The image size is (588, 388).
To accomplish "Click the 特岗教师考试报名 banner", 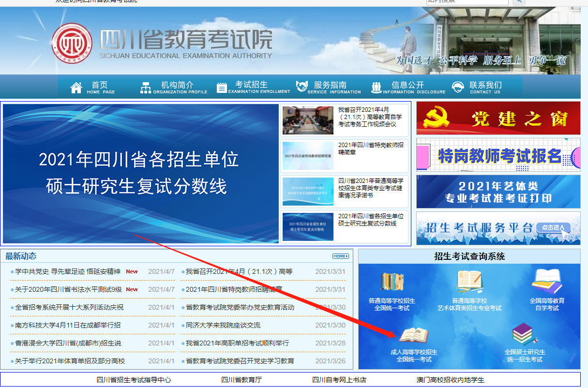I will click(x=498, y=155).
